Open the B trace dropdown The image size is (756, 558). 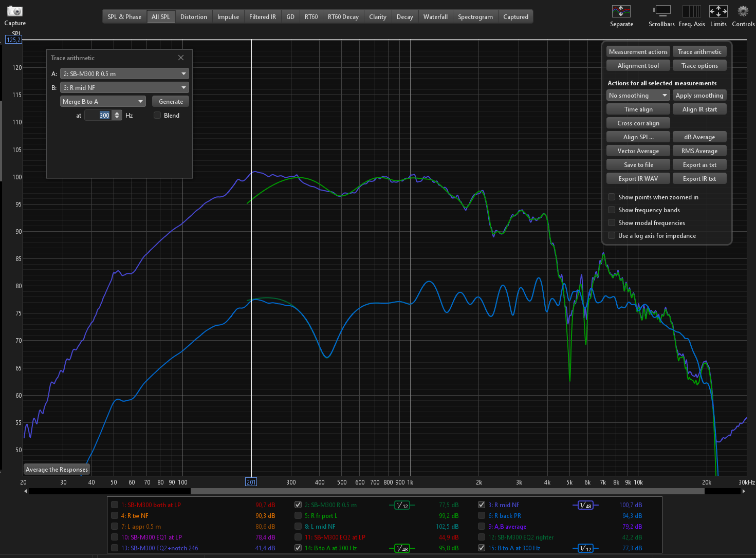point(124,87)
